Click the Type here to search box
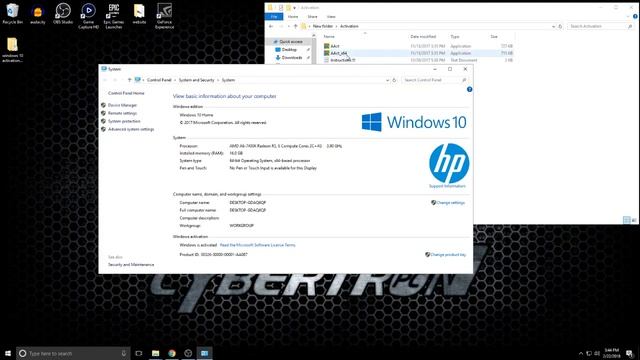The image size is (640, 360). (73, 353)
